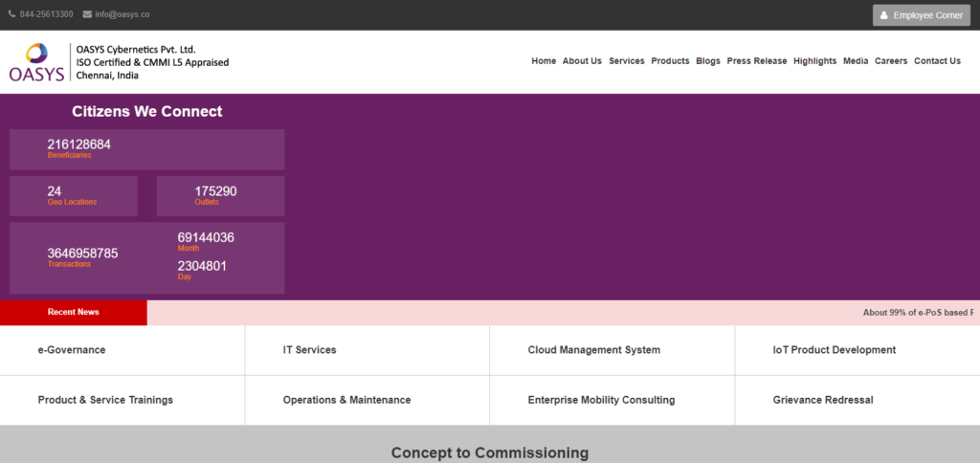Image resolution: width=980 pixels, height=463 pixels.
Task: Click the envelope icon next to info@oasys.co
Action: [x=87, y=14]
